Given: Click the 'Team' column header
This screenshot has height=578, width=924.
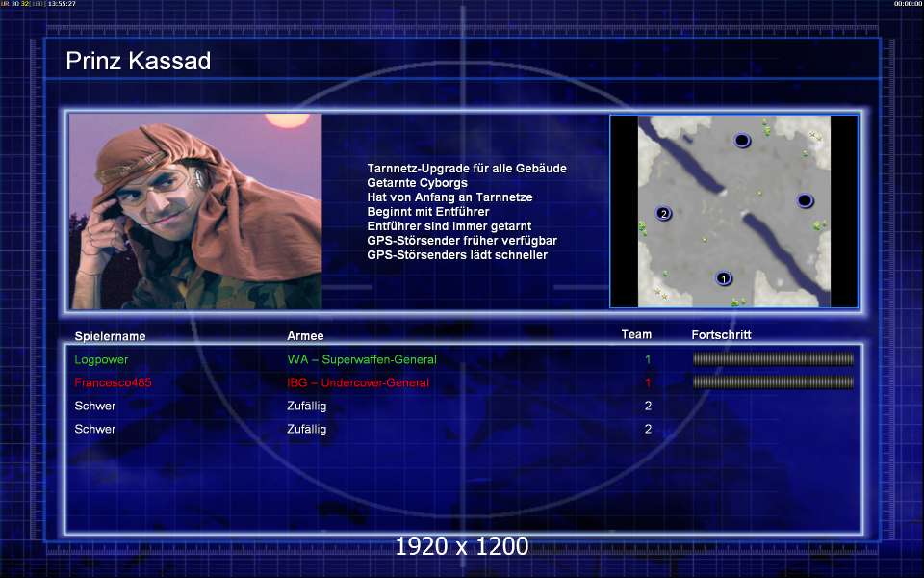Looking at the screenshot, I should click(x=636, y=334).
